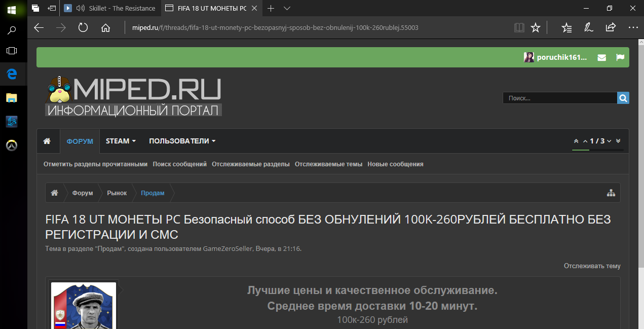Click the poruchik161 avatar image
Viewport: 644px width, 329px height.
pyautogui.click(x=529, y=57)
